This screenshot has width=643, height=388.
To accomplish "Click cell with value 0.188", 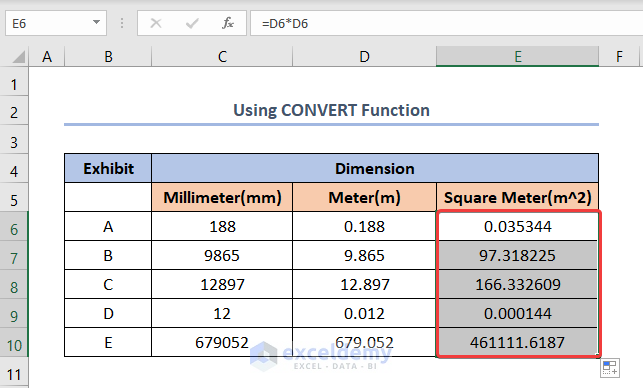I will click(364, 226).
